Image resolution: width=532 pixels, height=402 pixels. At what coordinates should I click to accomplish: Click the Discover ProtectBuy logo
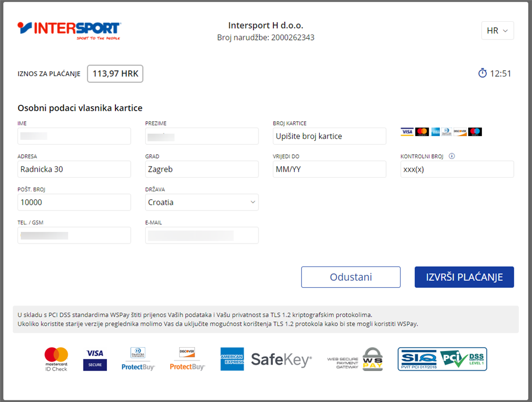(x=187, y=359)
